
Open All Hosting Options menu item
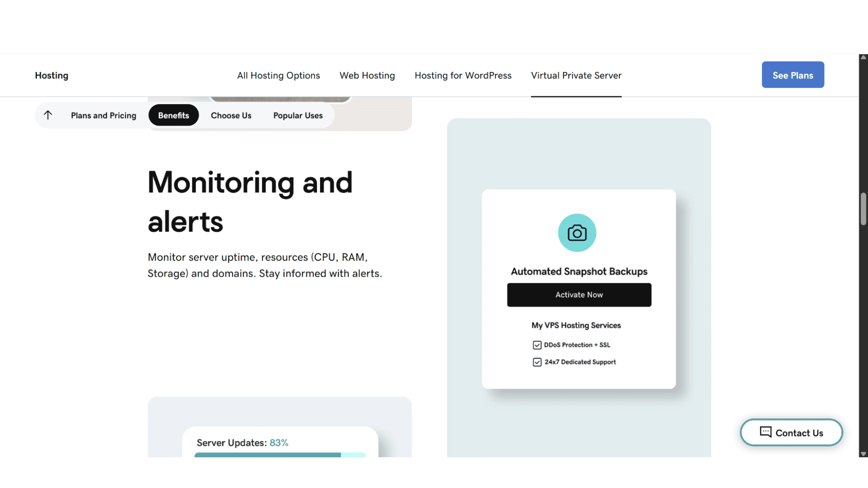(x=278, y=75)
